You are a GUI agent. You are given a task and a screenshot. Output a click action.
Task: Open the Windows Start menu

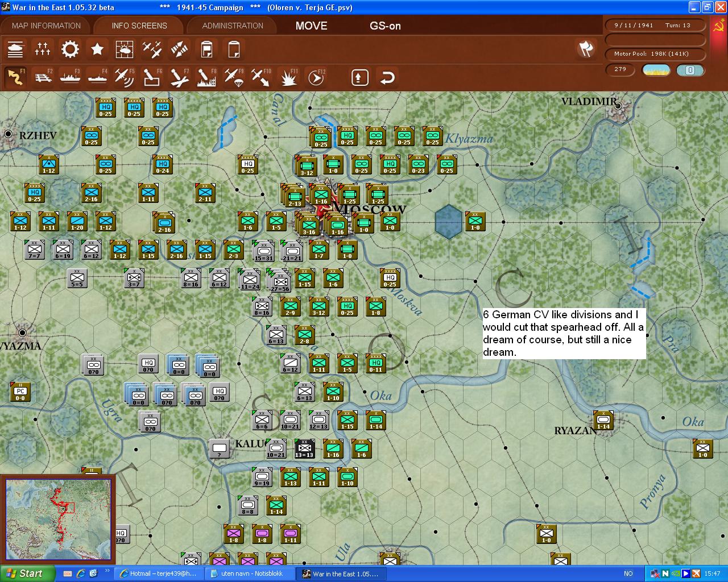[27, 573]
